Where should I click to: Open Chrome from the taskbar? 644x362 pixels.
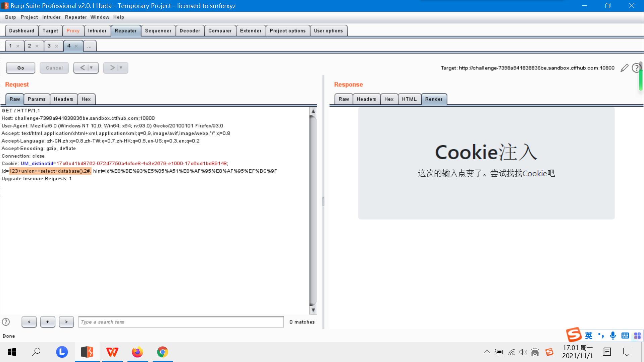pyautogui.click(x=162, y=352)
